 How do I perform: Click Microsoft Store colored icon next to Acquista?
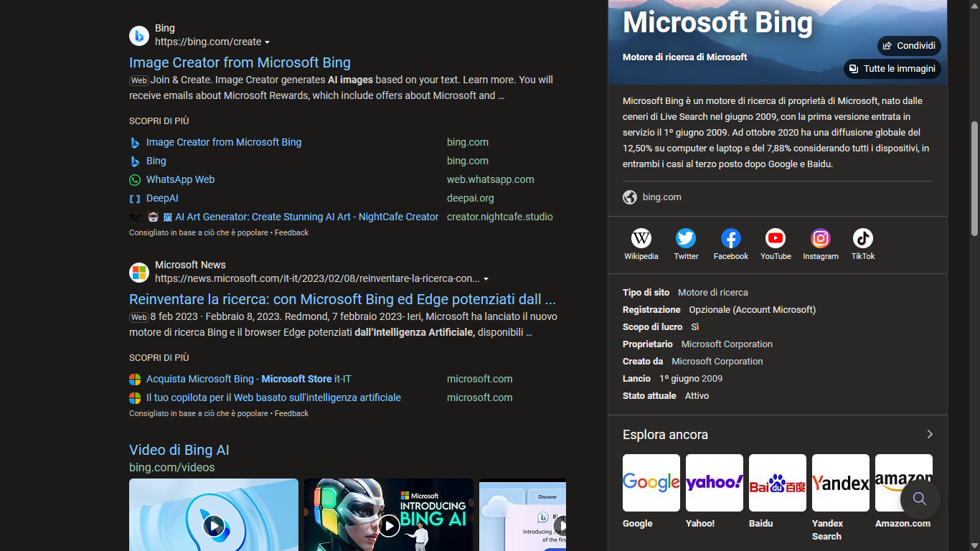135,380
